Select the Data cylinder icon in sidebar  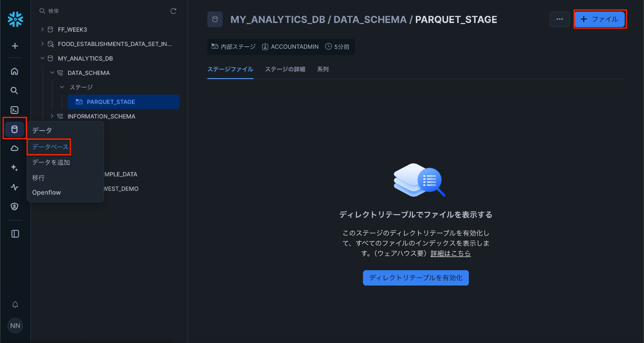coord(15,129)
